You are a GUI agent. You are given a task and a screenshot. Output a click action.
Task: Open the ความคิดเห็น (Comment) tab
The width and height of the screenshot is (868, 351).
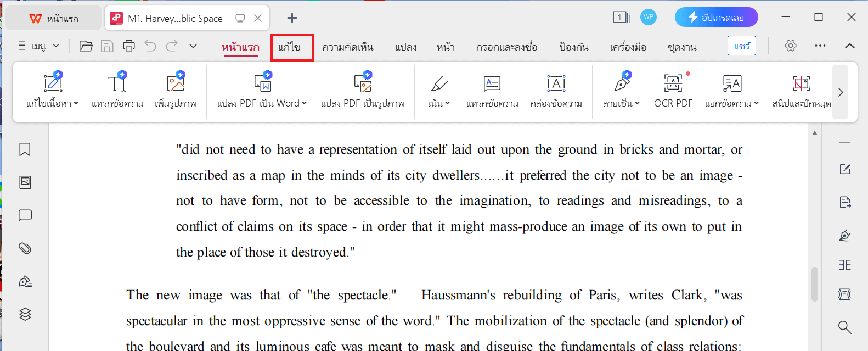tap(347, 47)
